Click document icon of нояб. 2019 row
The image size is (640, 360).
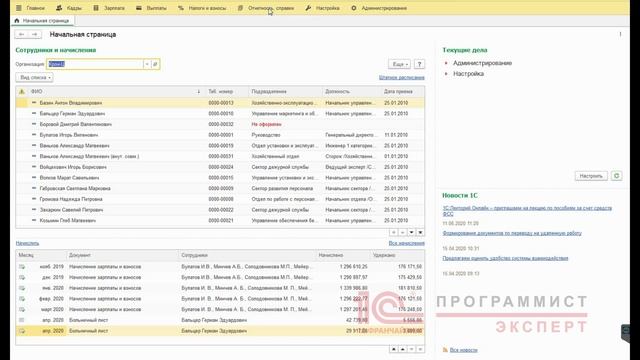[x=22, y=267]
